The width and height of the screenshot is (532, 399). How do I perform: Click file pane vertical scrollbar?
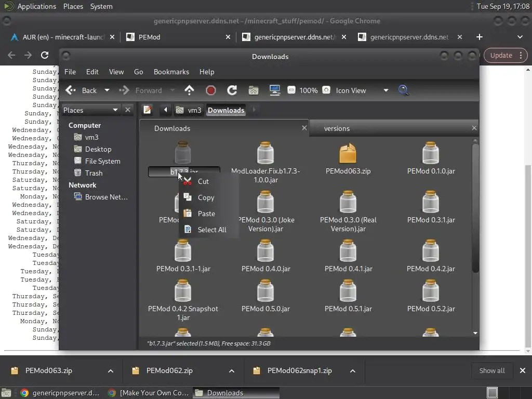click(x=475, y=208)
